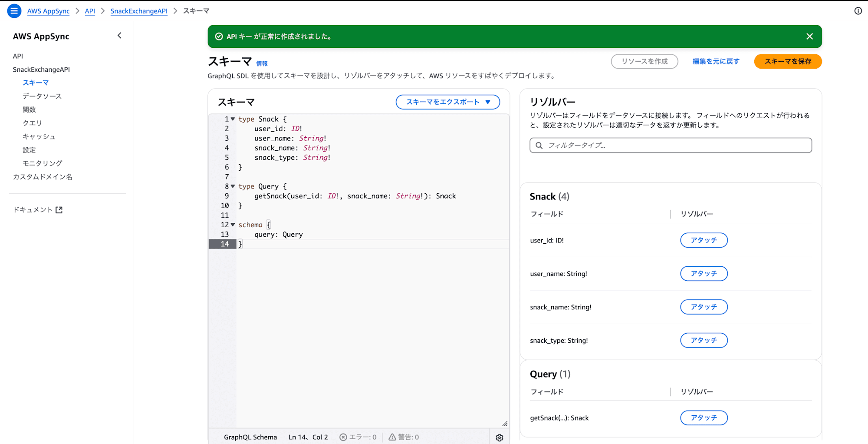Select SnackExchangeAPI in the side navigation
The width and height of the screenshot is (868, 444).
(41, 70)
